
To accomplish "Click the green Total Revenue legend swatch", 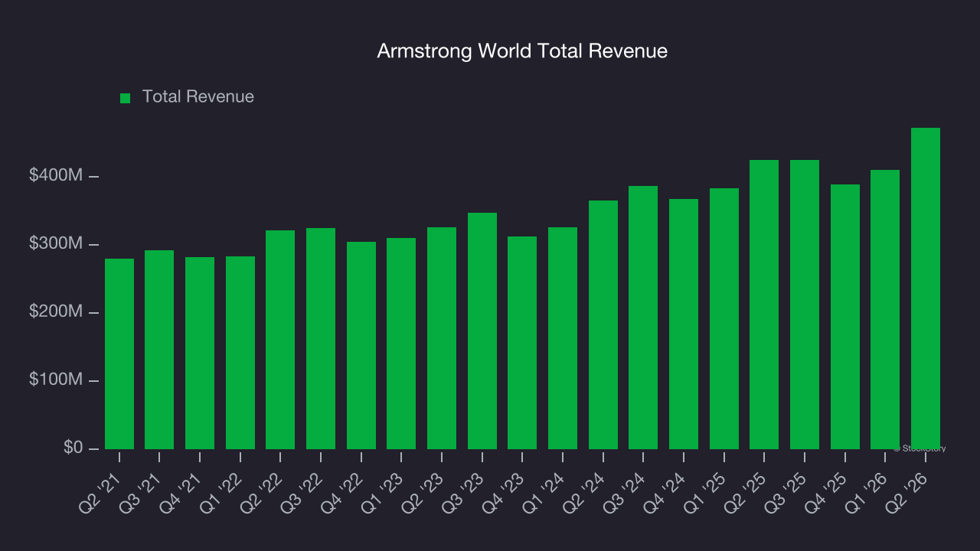I will click(x=126, y=98).
